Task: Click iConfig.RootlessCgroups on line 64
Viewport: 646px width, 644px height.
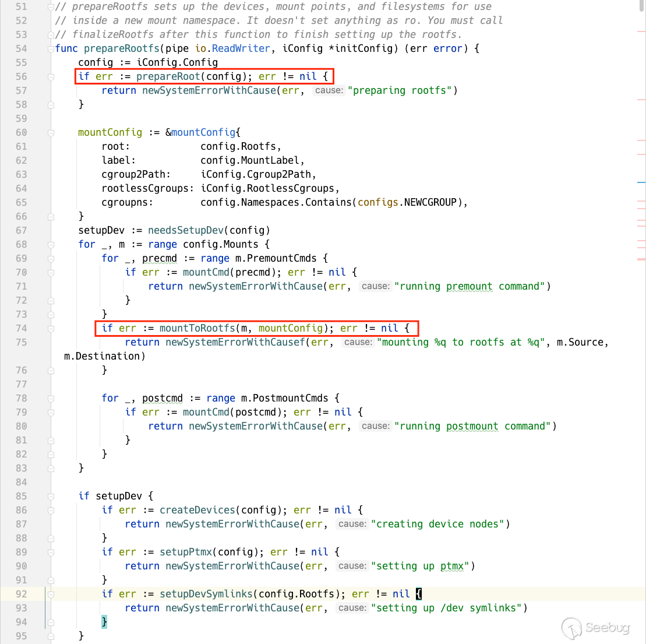Action: (x=267, y=189)
